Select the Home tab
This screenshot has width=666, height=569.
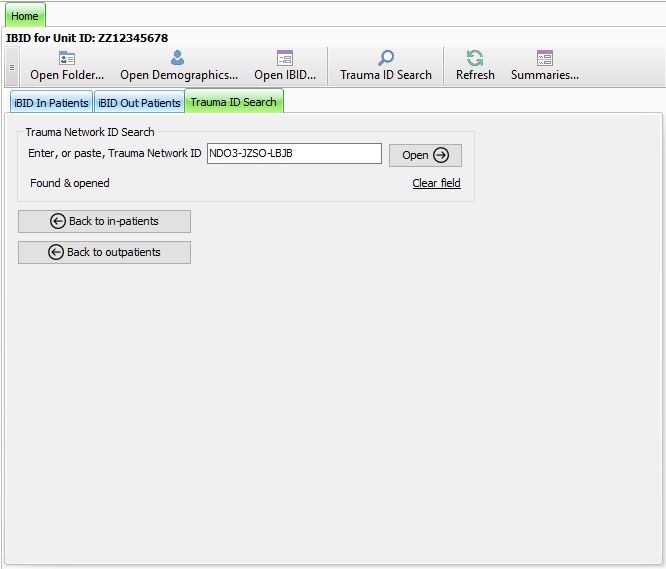(25, 16)
